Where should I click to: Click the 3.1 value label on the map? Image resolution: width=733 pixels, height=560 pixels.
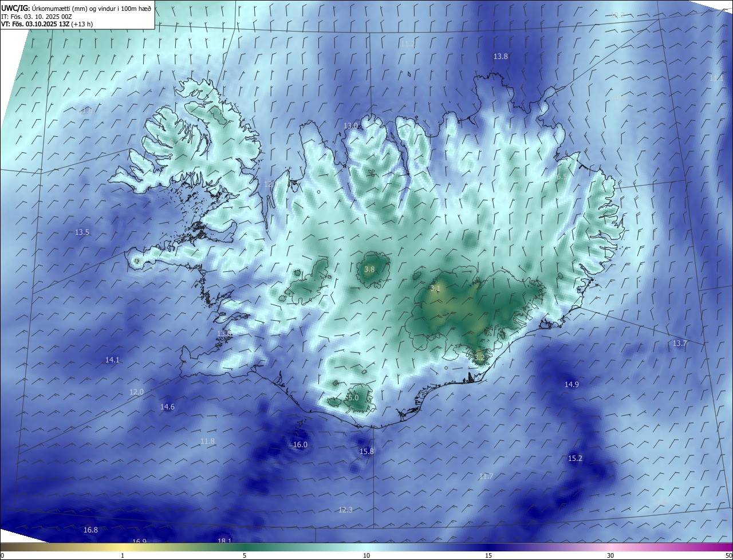point(435,288)
